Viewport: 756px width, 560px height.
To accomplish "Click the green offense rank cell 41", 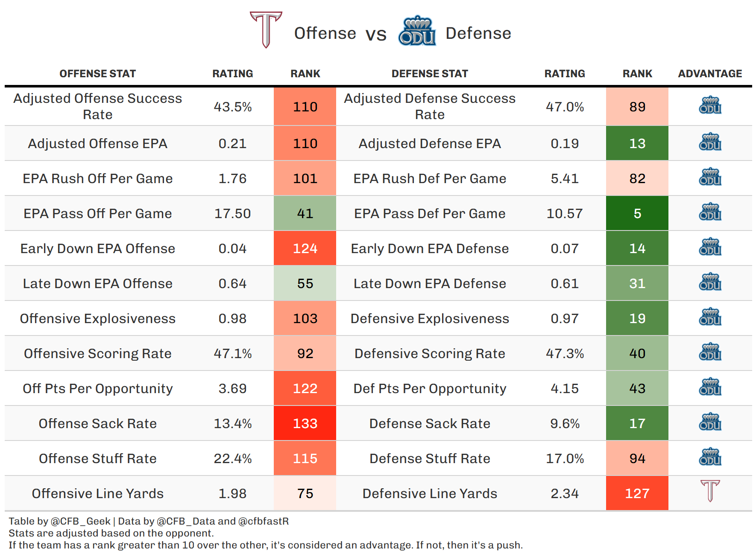I will tap(305, 213).
